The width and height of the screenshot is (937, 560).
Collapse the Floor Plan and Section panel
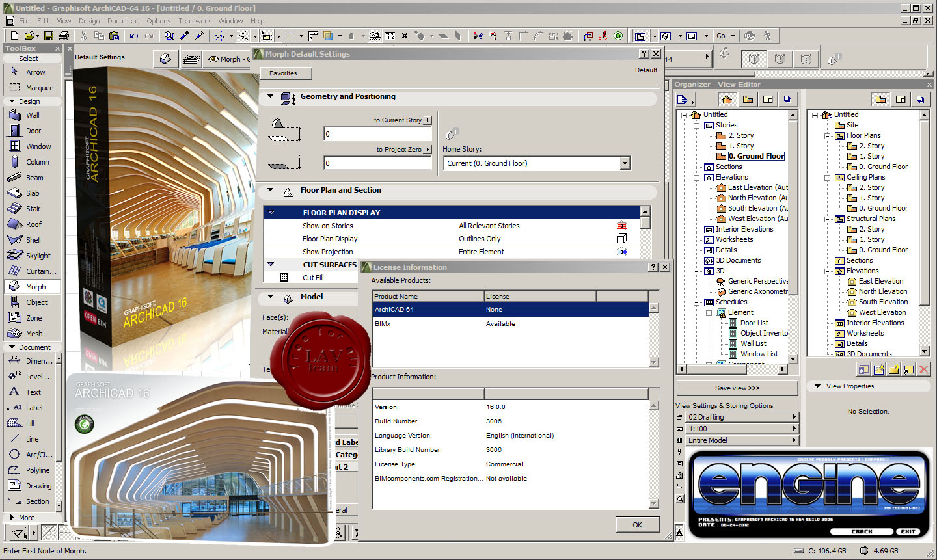(x=270, y=190)
